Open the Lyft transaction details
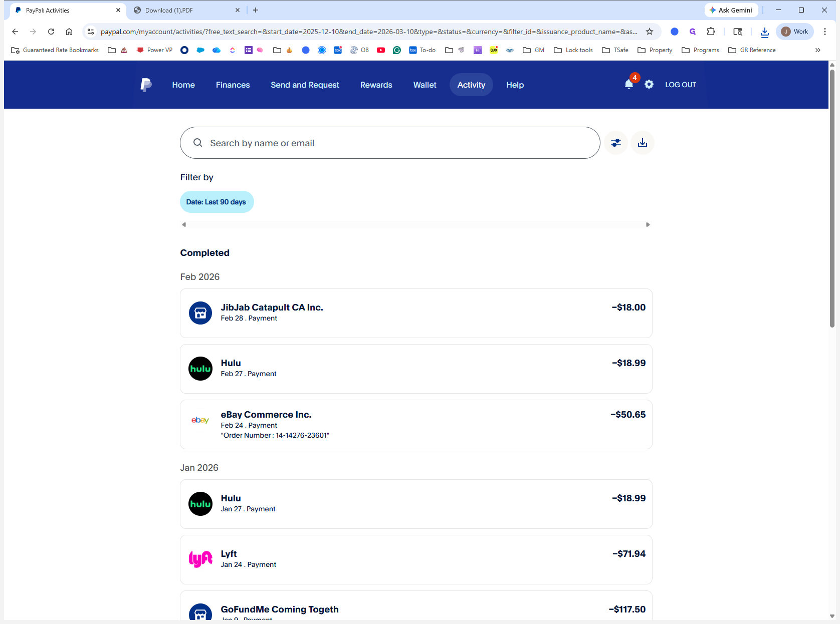840x624 pixels. click(x=416, y=559)
